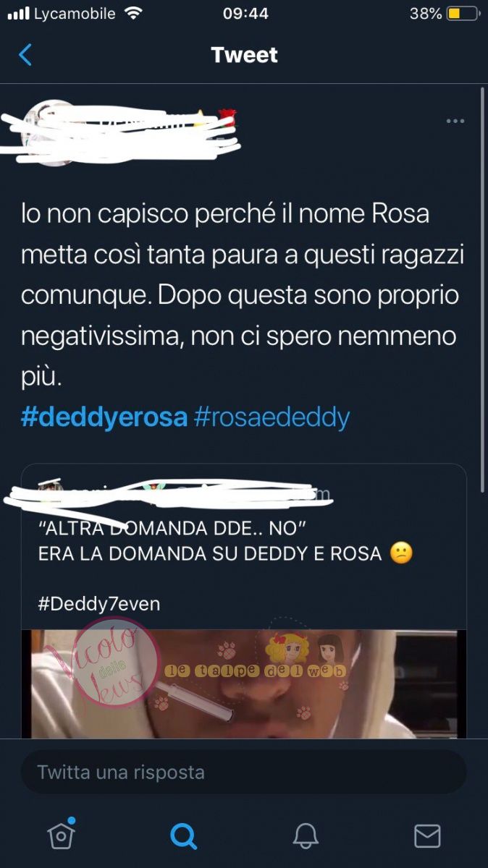The width and height of the screenshot is (488, 868).
Task: Focus the "Twitta una risposta" reply field
Action: [x=243, y=772]
